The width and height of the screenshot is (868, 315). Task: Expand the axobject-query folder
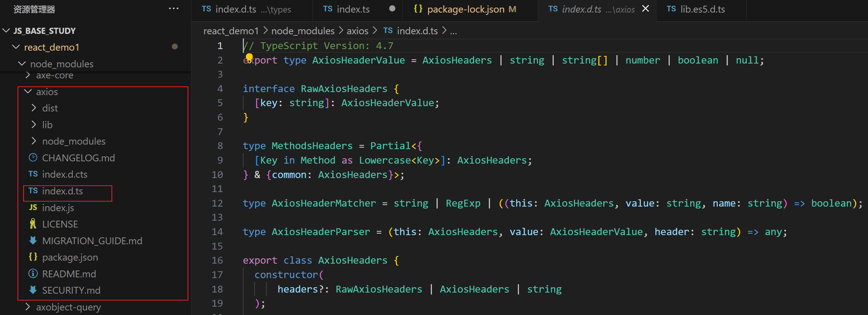(28, 307)
